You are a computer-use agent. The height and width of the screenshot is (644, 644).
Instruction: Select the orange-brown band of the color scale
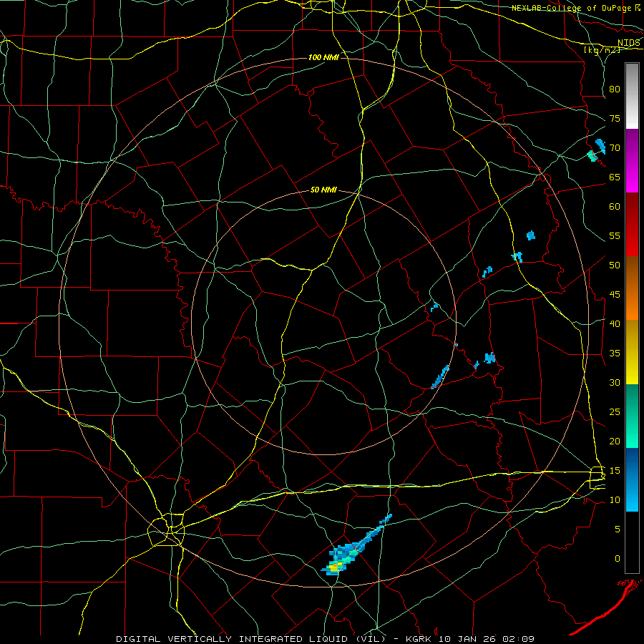pyautogui.click(x=632, y=288)
